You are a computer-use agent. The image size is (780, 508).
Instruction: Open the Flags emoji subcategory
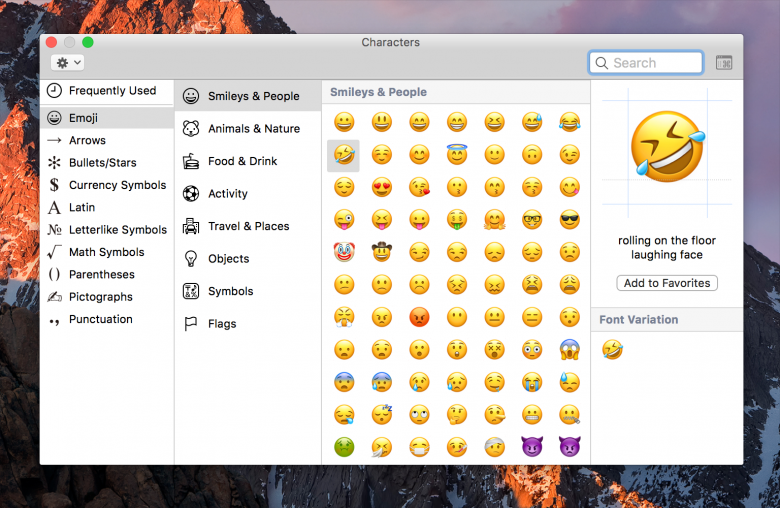point(222,324)
